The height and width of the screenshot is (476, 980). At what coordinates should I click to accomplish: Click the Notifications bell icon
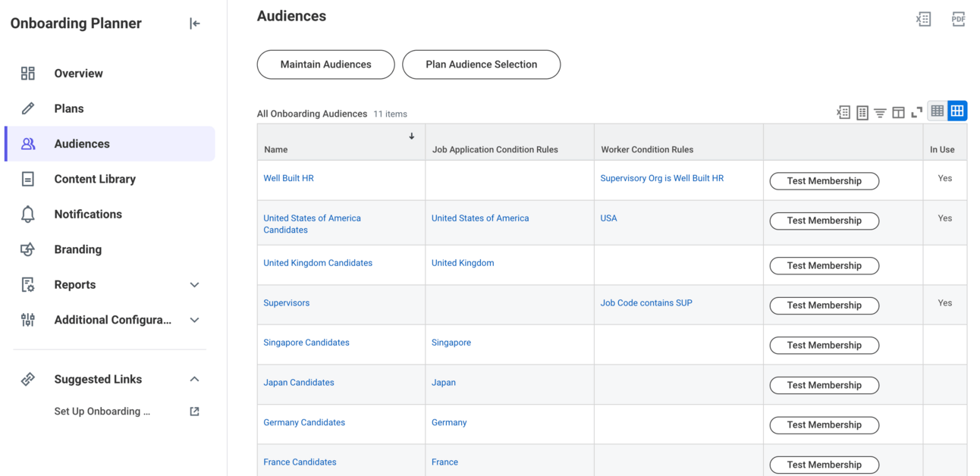click(28, 215)
